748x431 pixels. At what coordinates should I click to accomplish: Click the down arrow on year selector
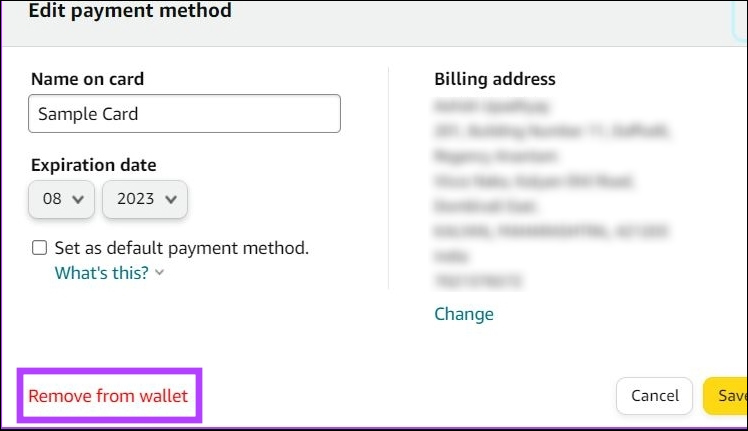[172, 199]
